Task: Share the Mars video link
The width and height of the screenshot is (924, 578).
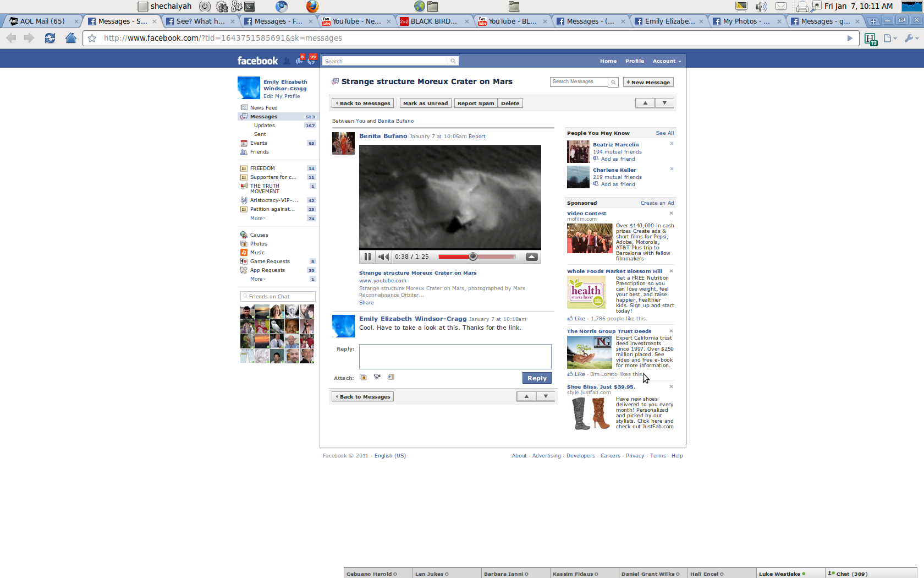Action: pyautogui.click(x=366, y=303)
